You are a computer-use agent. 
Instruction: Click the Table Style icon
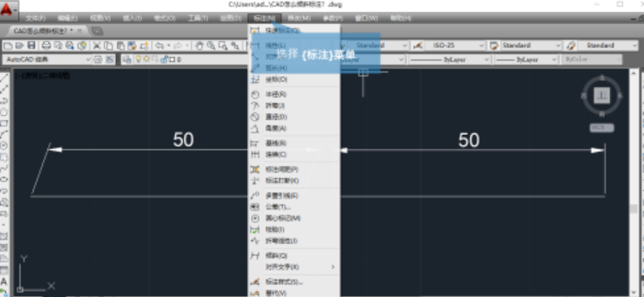tap(494, 45)
